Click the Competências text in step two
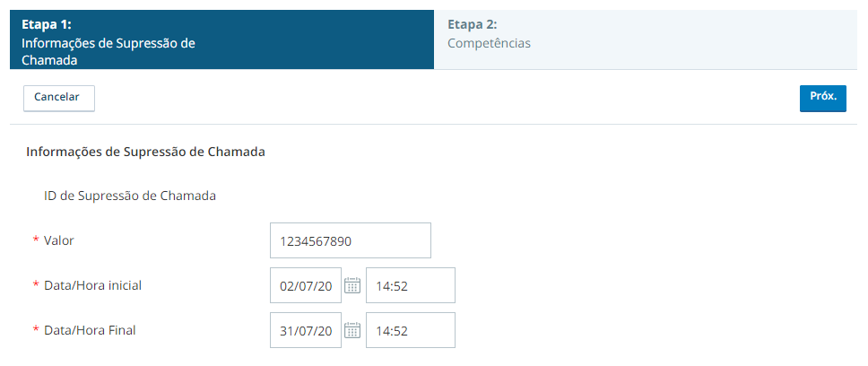 489,44
